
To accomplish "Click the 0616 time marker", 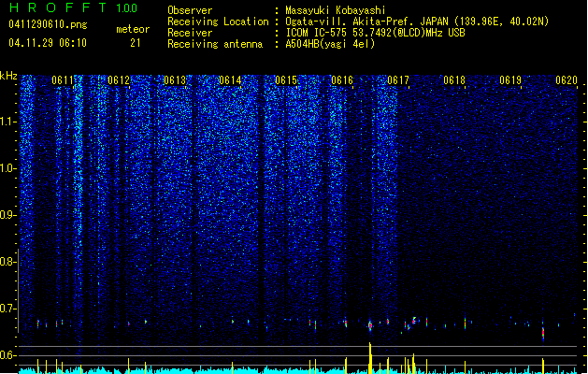I will 342,80.
